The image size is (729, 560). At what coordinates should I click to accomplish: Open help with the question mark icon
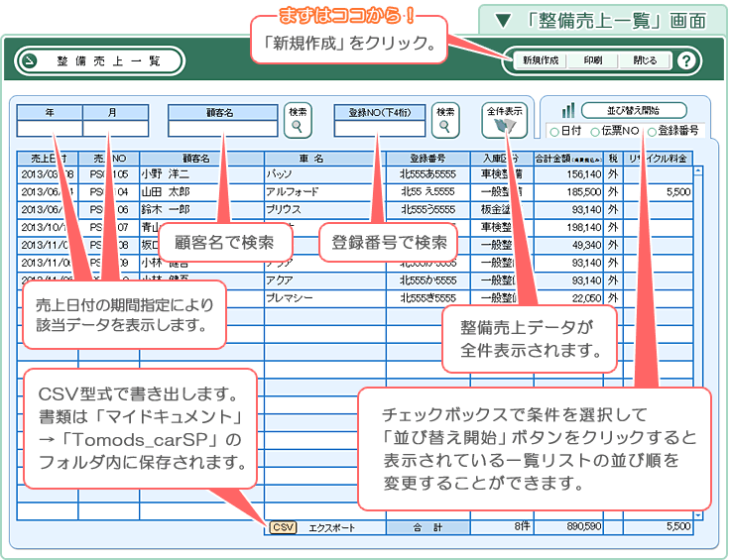point(685,60)
